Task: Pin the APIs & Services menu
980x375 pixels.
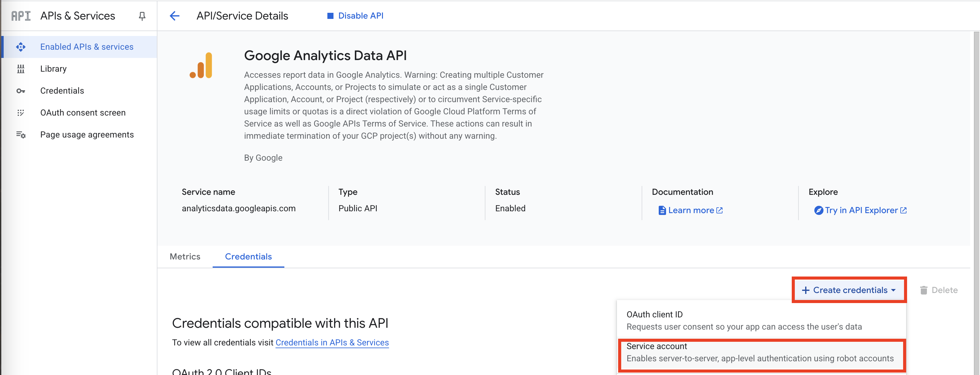Action: coord(142,16)
